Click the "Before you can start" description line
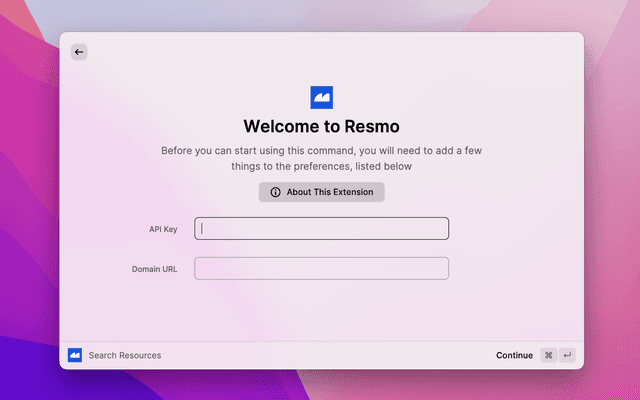 [x=322, y=150]
